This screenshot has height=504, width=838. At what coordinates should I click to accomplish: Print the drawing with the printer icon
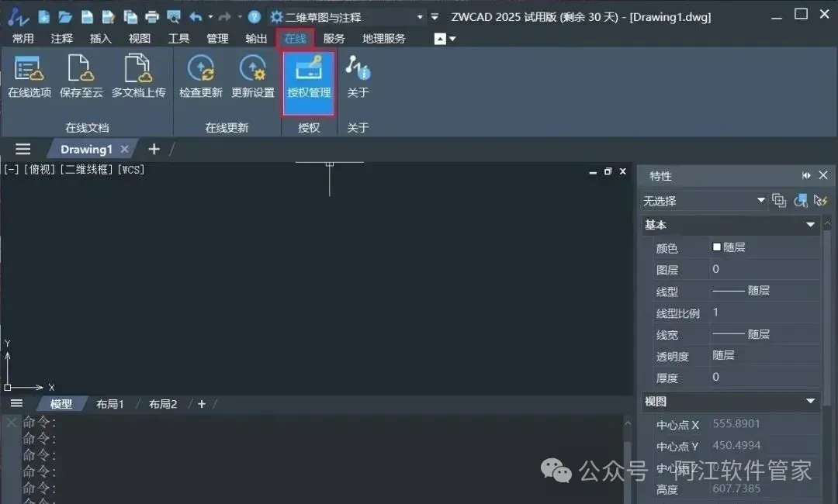click(152, 17)
